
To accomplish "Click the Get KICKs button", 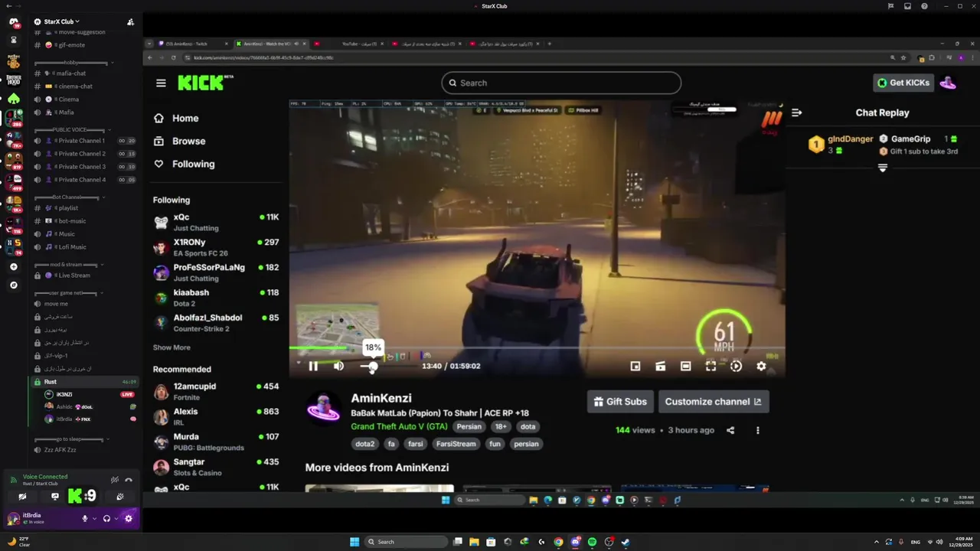I will (903, 83).
